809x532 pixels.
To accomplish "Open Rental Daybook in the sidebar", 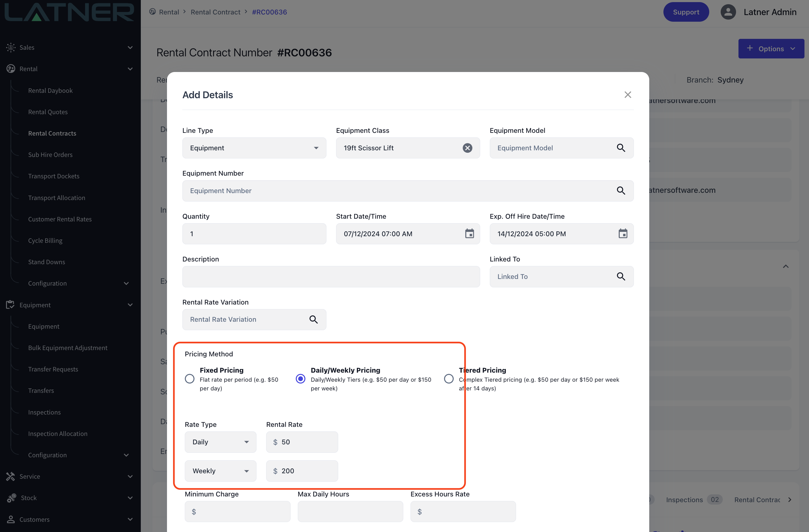I will (x=50, y=90).
